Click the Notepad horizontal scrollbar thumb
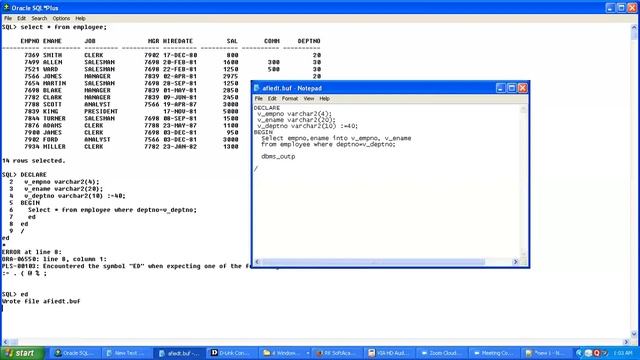 pos(373,262)
